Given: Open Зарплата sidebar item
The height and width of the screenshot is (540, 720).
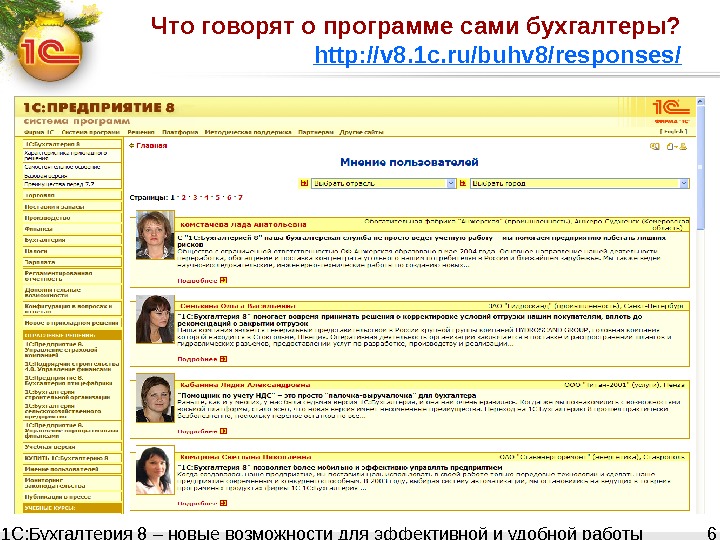Looking at the screenshot, I should (73, 262).
